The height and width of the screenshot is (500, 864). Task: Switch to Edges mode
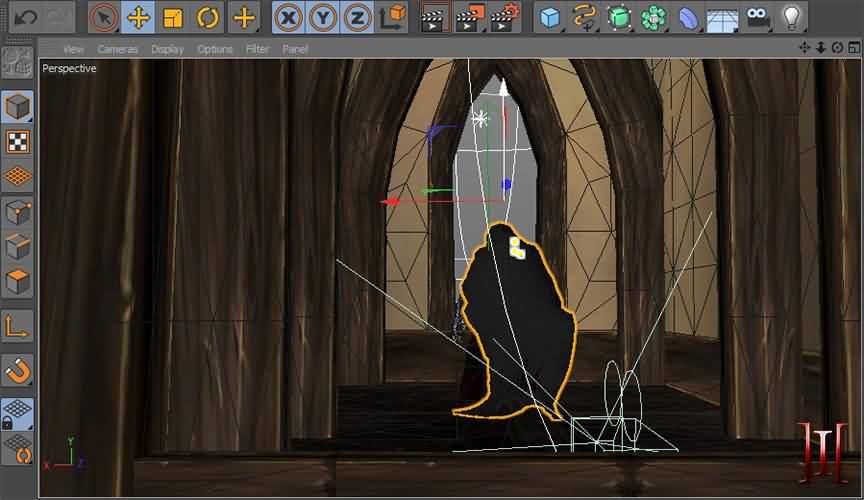tap(18, 247)
